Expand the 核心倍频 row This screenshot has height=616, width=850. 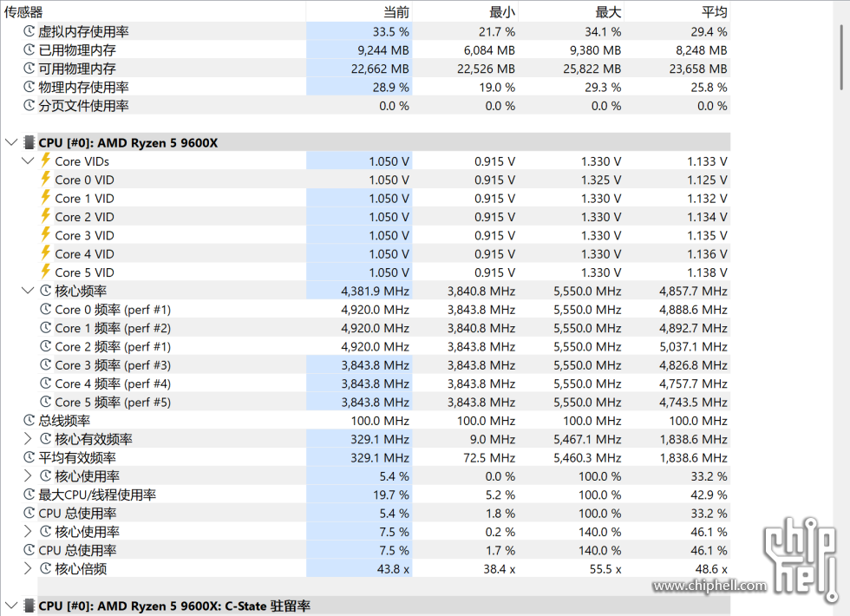pyautogui.click(x=28, y=568)
